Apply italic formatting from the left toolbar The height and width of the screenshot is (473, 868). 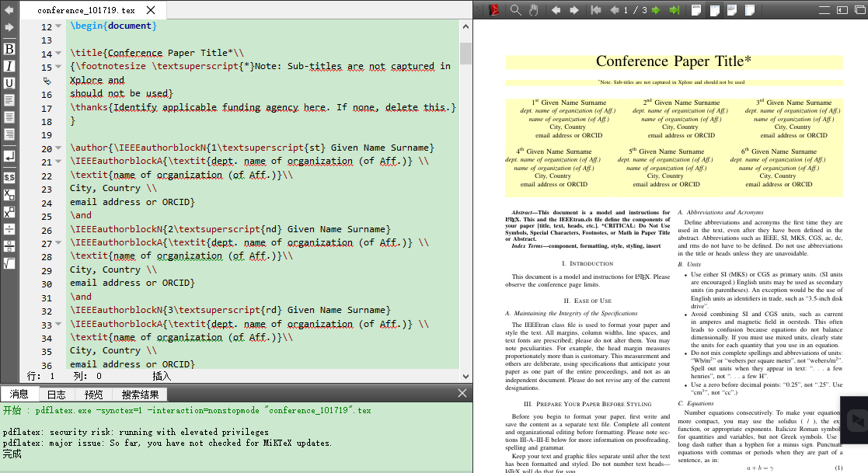click(9, 66)
